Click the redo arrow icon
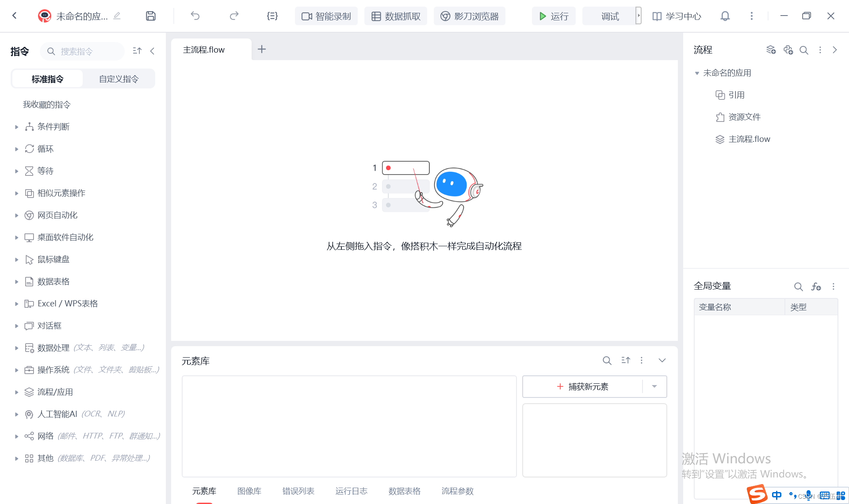This screenshot has width=849, height=504. [x=234, y=16]
